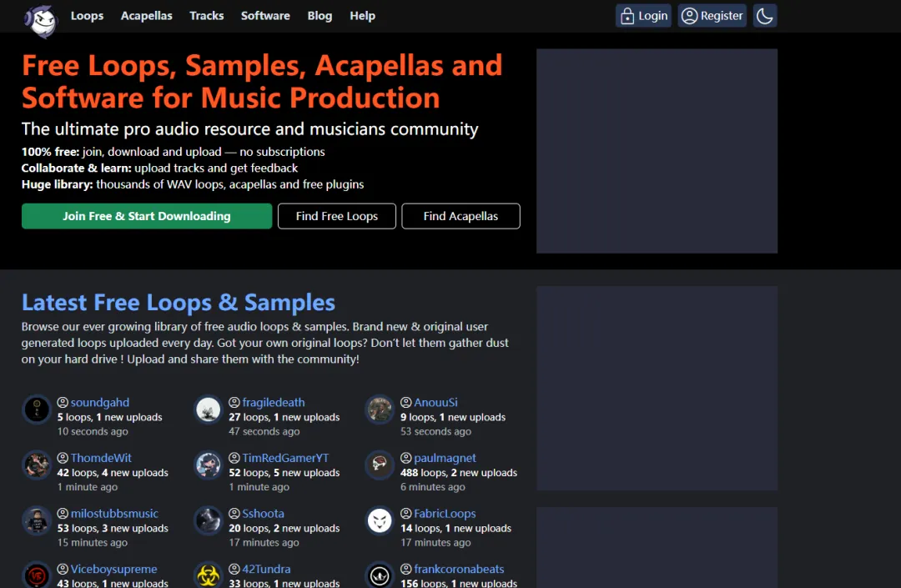Viewport: 901px width, 588px height.
Task: Open the Software menu
Action: 265,16
